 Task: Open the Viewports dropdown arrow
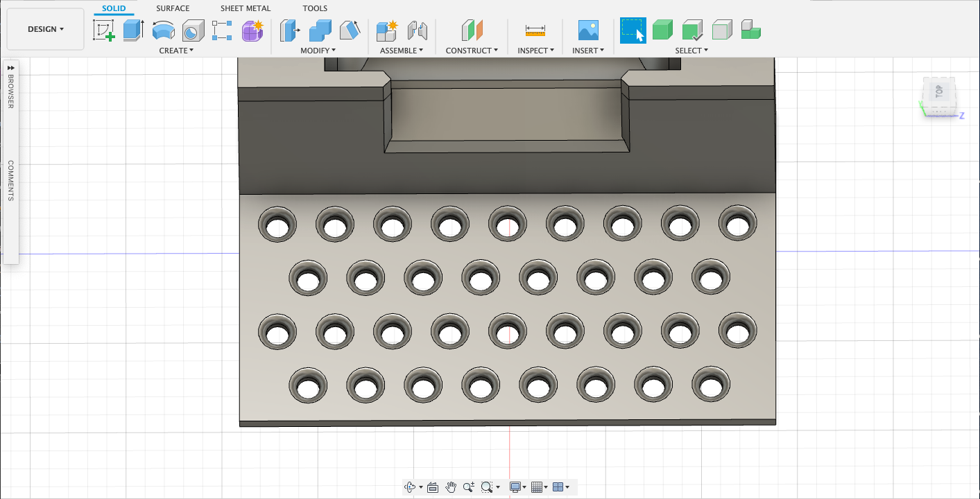[567, 487]
